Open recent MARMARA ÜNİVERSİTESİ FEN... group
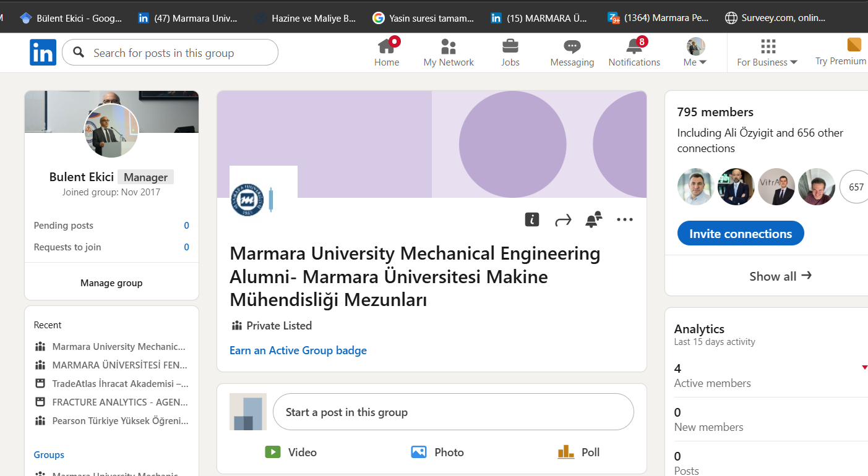 point(111,365)
